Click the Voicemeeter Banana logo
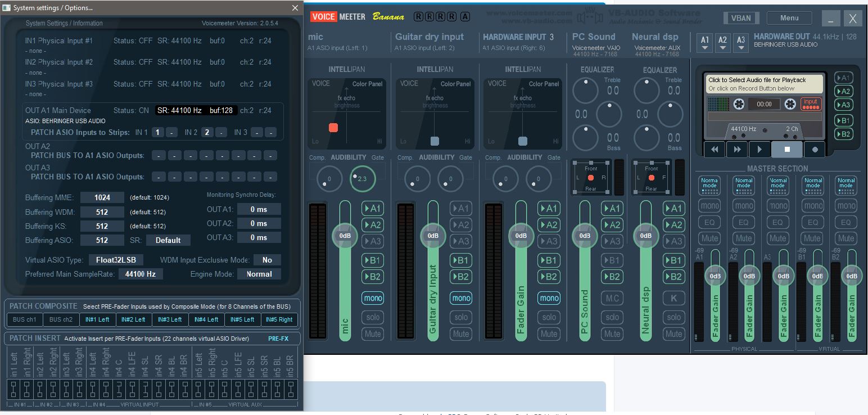The image size is (868, 415). 357,16
